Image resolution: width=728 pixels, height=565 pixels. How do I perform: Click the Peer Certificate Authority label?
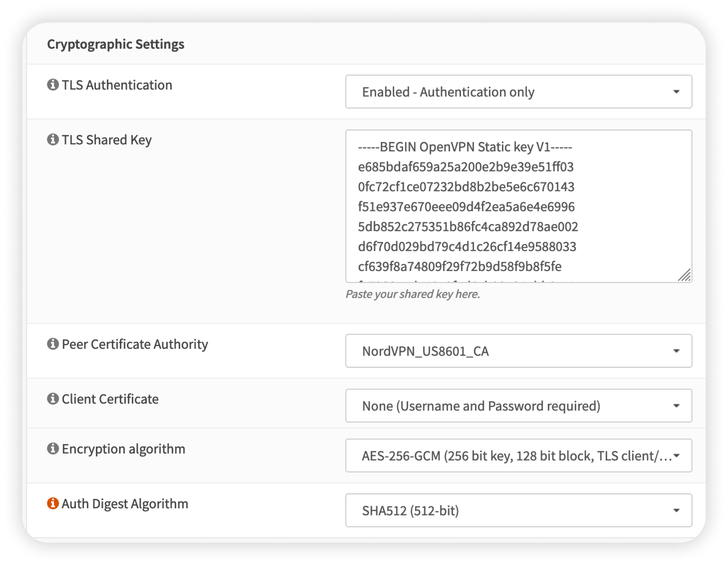pyautogui.click(x=135, y=344)
